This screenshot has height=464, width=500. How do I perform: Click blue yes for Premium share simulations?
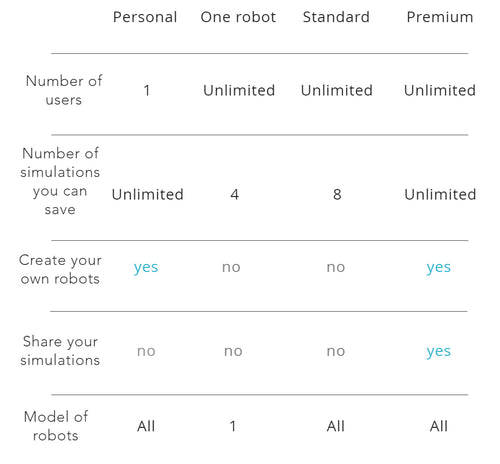tap(439, 352)
